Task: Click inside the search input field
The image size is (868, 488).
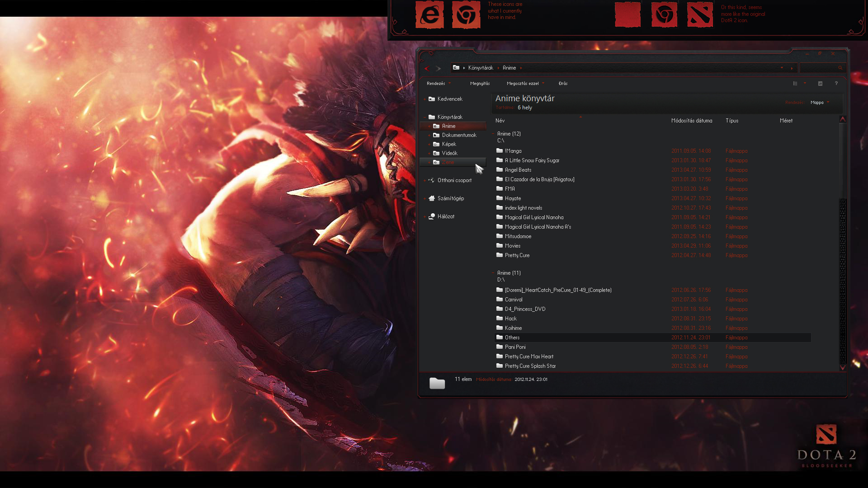Action: 818,68
